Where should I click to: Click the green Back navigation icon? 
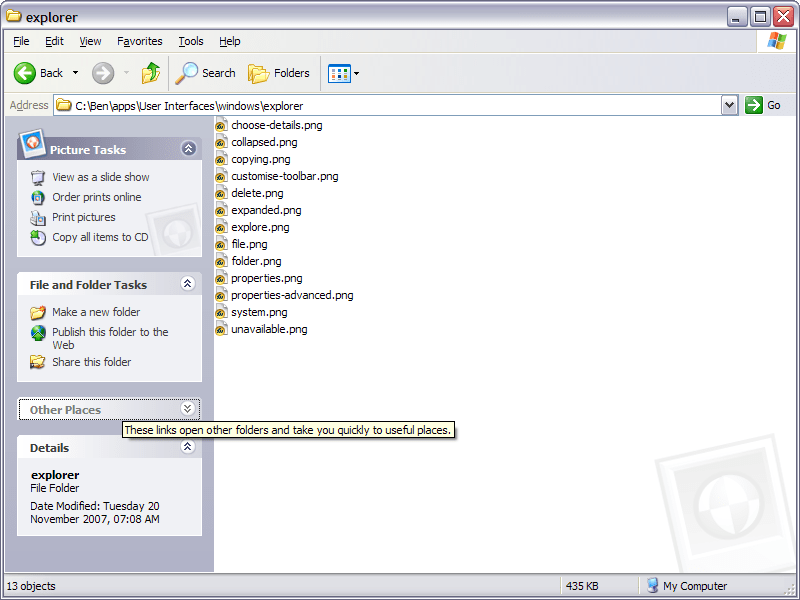click(26, 73)
